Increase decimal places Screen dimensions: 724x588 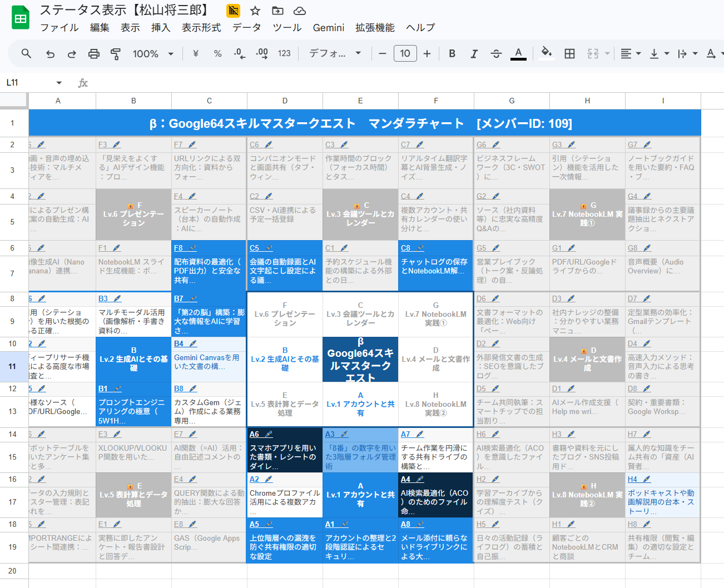click(x=262, y=53)
